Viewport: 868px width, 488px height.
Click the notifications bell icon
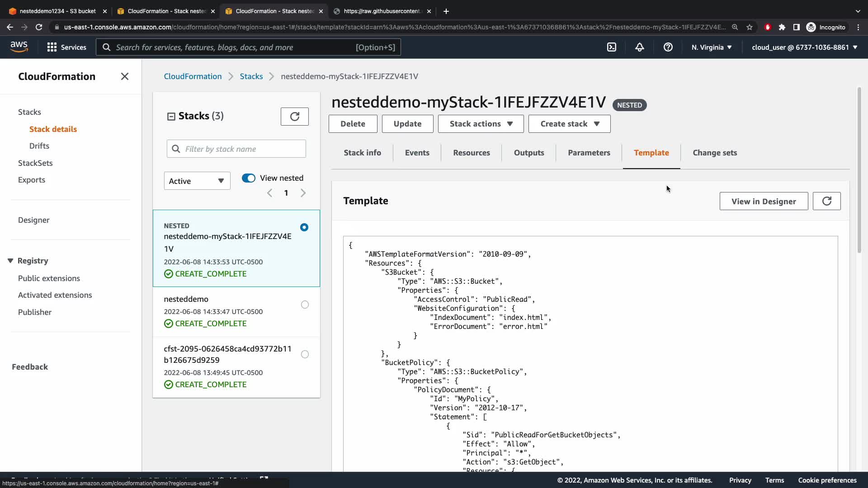tap(639, 47)
